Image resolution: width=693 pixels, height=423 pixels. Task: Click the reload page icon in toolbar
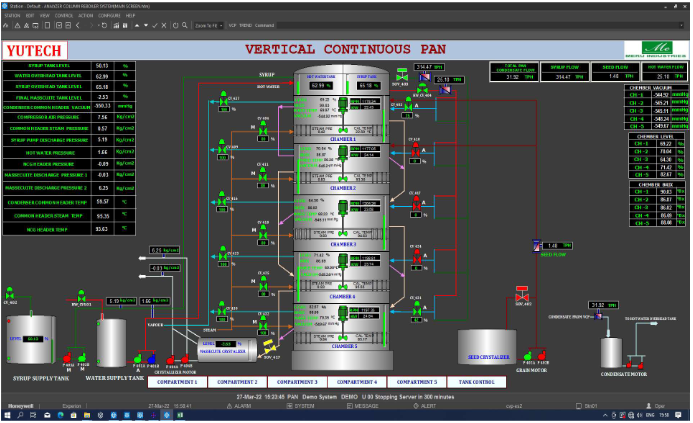pyautogui.click(x=104, y=26)
